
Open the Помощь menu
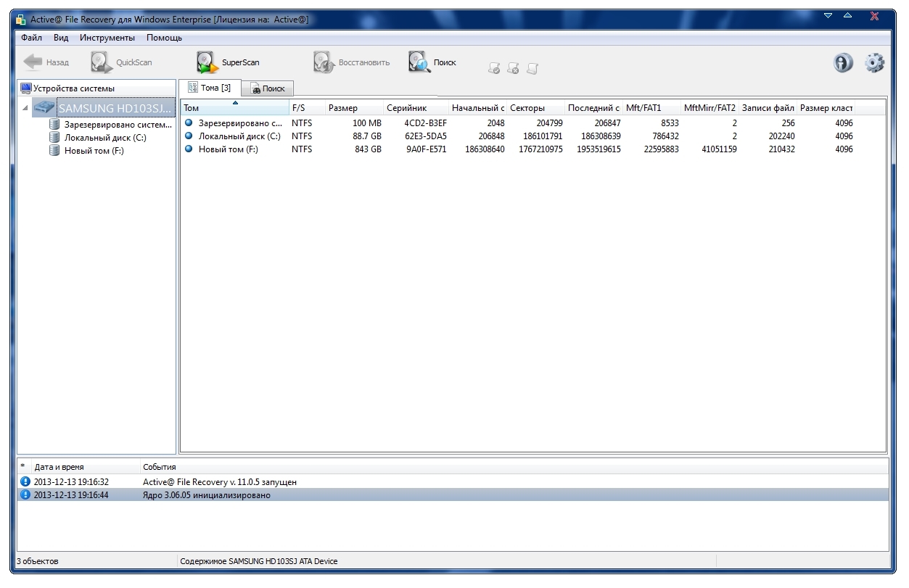(164, 38)
